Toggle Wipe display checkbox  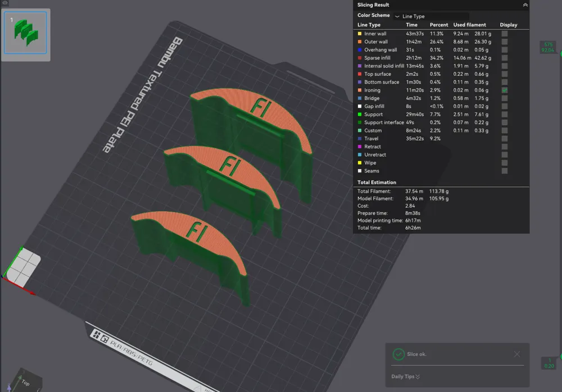505,163
